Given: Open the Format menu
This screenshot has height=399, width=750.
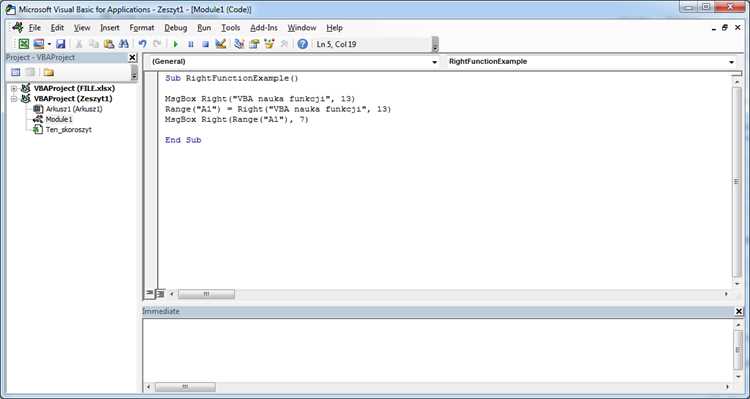Looking at the screenshot, I should coord(142,28).
